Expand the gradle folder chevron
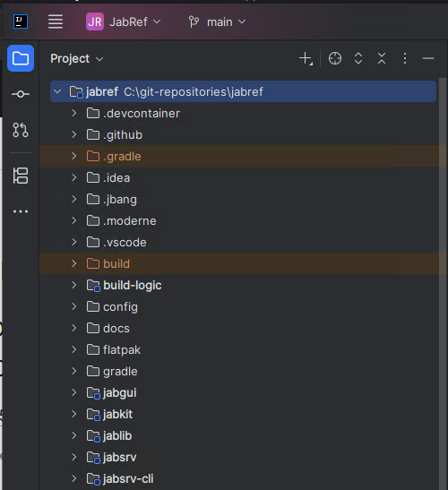 [74, 371]
